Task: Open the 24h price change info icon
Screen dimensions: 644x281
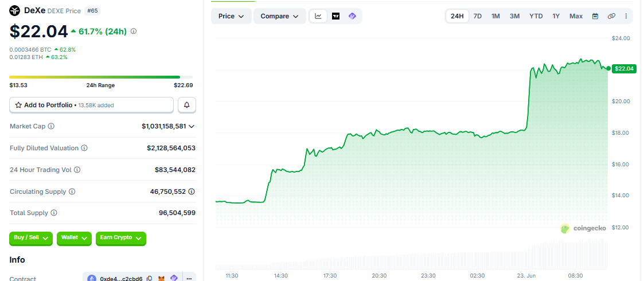Action: (x=134, y=31)
